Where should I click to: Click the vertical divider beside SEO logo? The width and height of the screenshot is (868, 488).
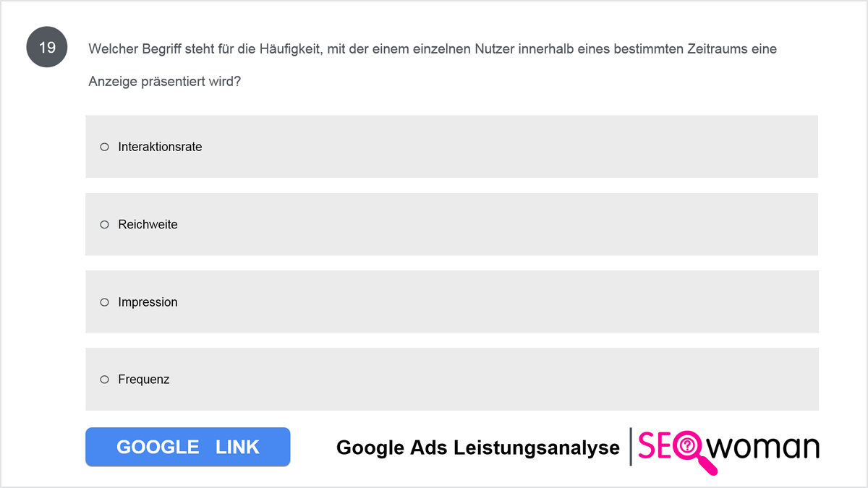click(x=630, y=446)
